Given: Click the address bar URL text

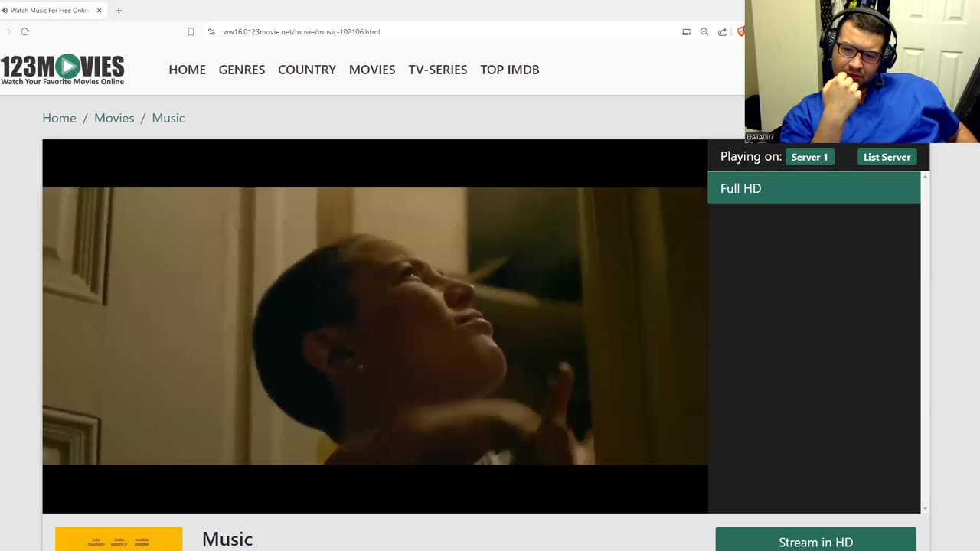Looking at the screenshot, I should click(x=301, y=32).
